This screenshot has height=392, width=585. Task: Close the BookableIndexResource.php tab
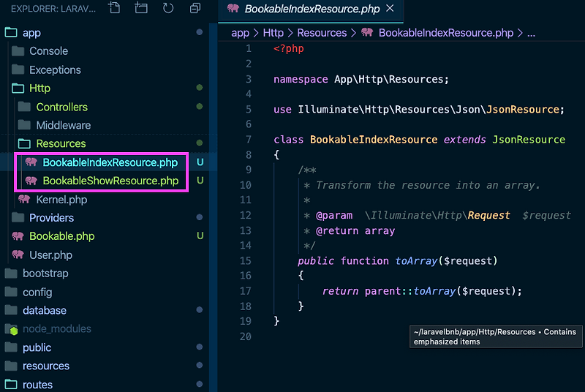pyautogui.click(x=390, y=8)
